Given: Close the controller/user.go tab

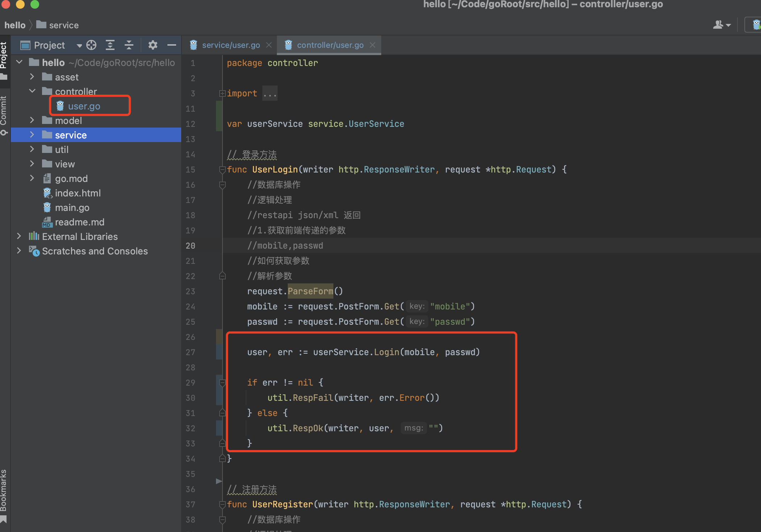Looking at the screenshot, I should 373,45.
